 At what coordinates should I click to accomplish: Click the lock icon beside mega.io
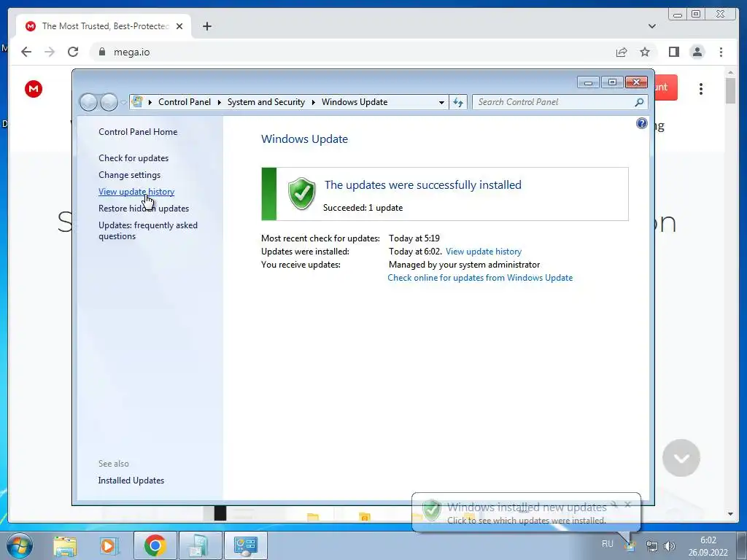[x=102, y=52]
